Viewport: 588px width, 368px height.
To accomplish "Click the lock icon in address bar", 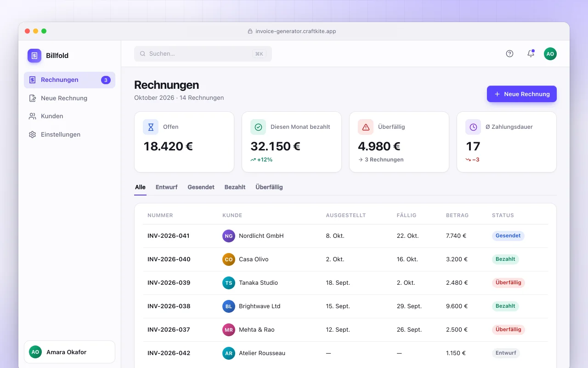I will pyautogui.click(x=250, y=31).
